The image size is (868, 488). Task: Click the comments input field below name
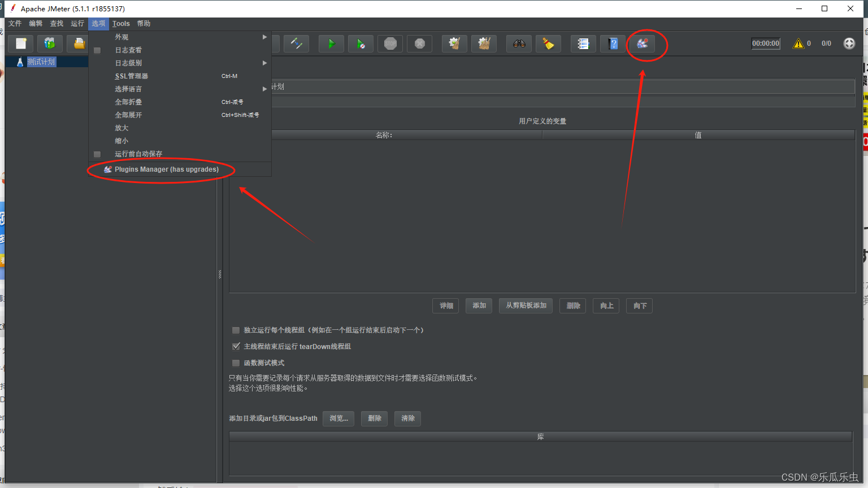pyautogui.click(x=563, y=102)
